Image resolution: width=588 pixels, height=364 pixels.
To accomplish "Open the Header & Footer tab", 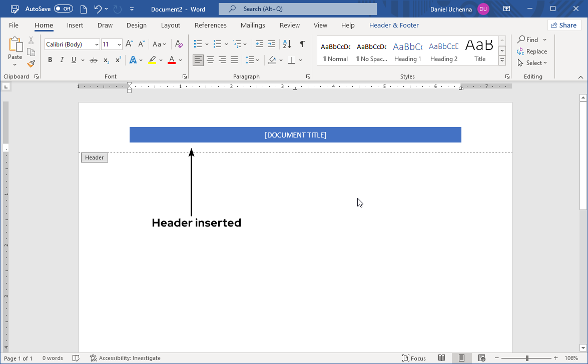I will tap(394, 25).
